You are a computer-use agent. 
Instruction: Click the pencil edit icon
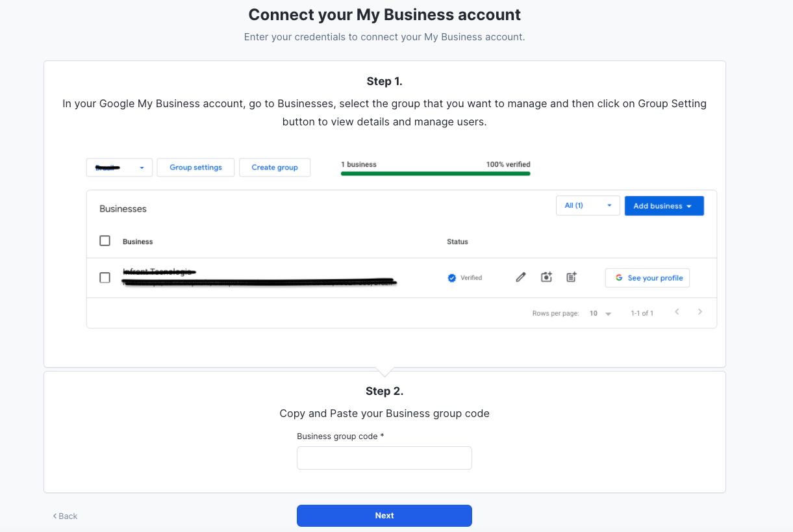pos(520,277)
